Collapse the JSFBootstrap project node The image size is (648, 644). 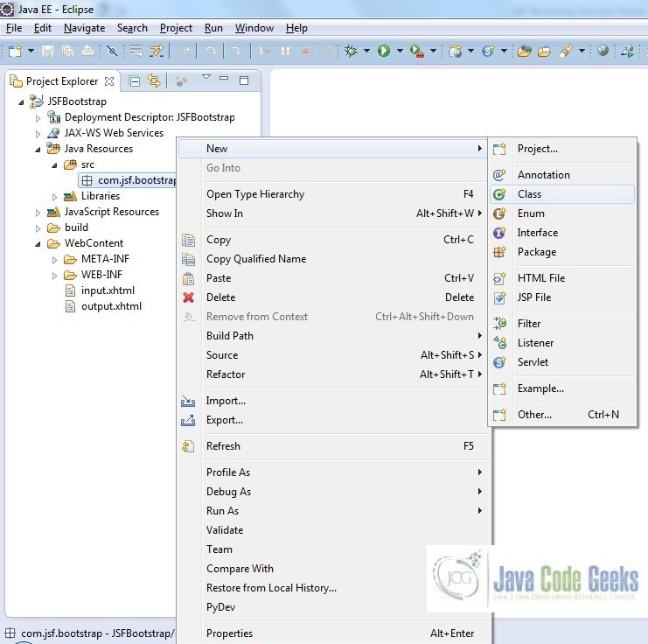[x=21, y=102]
